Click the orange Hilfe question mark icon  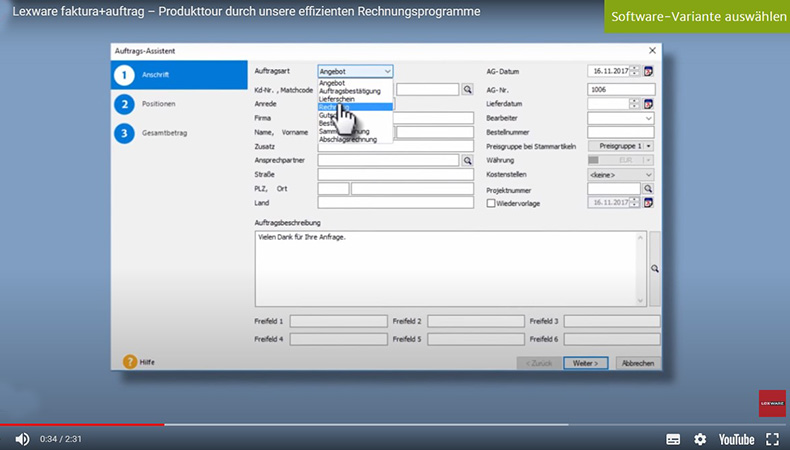(130, 362)
